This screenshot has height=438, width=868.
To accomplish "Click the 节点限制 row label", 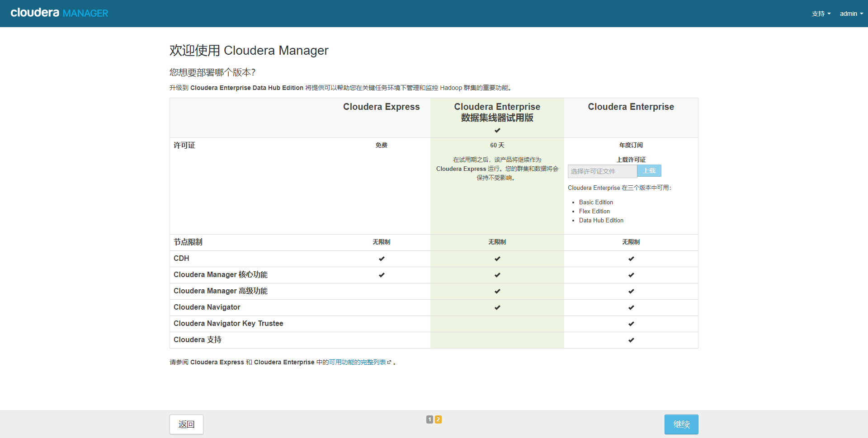I will (188, 242).
